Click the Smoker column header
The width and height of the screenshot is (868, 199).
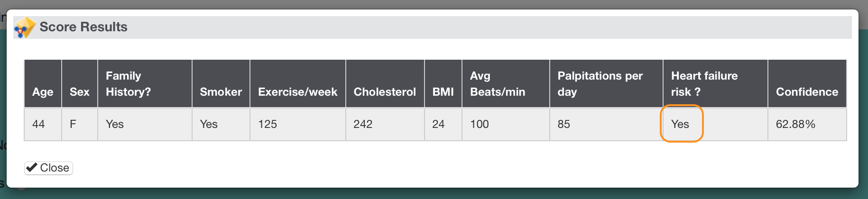pyautogui.click(x=221, y=83)
